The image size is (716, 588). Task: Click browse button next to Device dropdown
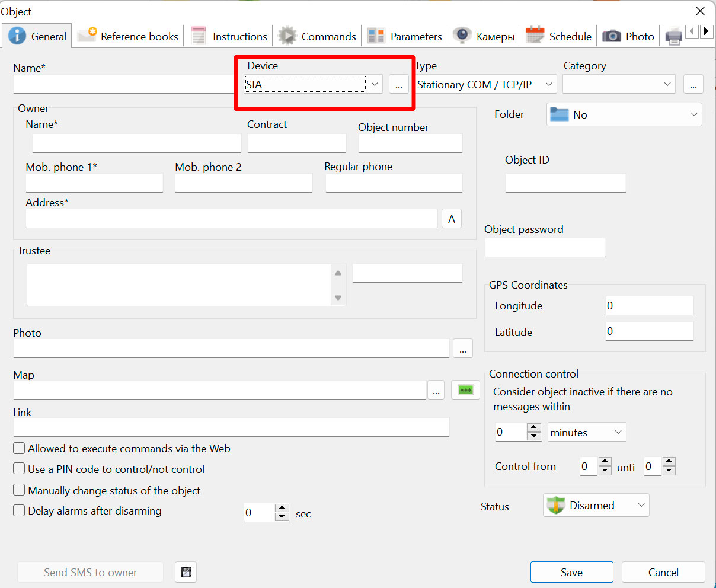point(399,85)
